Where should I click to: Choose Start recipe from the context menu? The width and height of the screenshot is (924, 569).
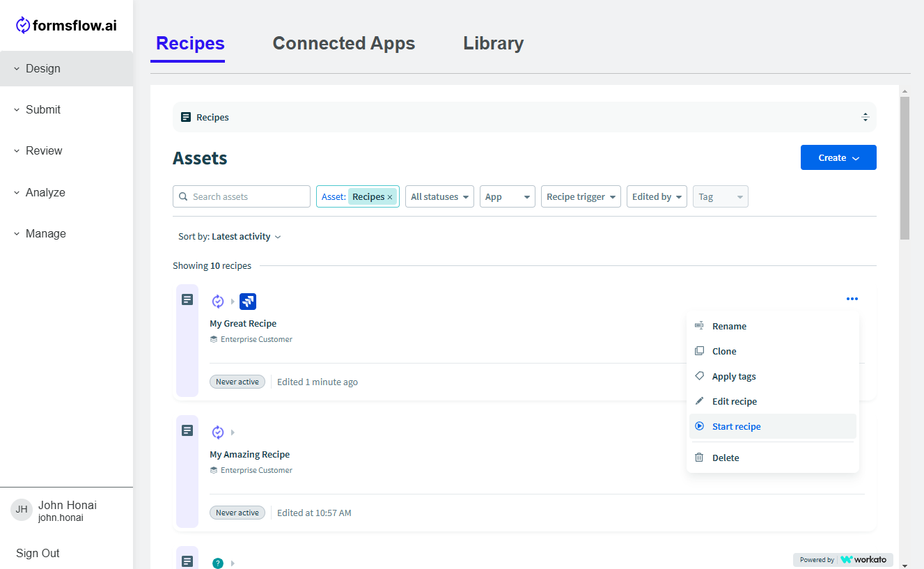[x=773, y=426]
